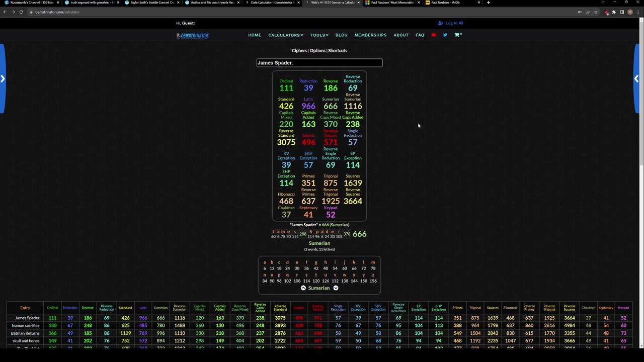Open the BLOG page
Image resolution: width=644 pixels, height=362 pixels.
pos(342,35)
